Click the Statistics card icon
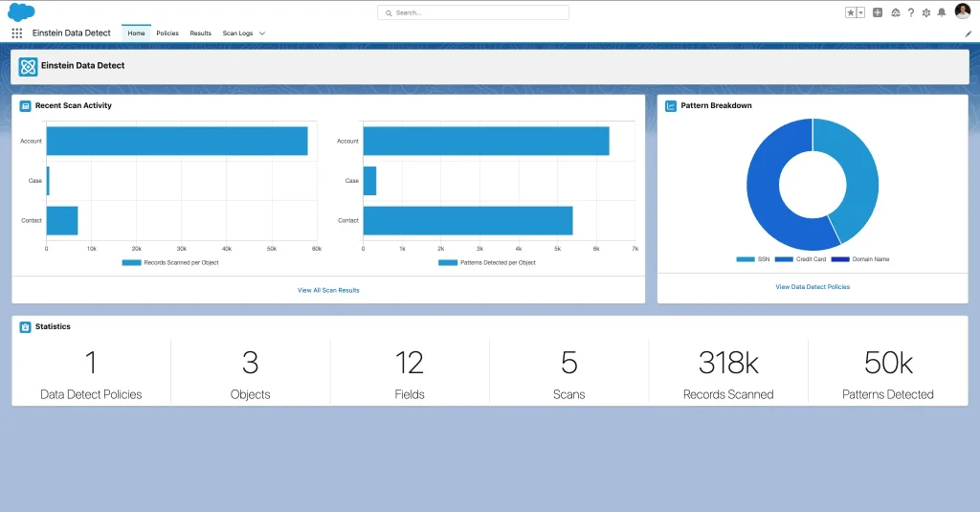Viewport: 980px width, 512px height. (x=26, y=327)
